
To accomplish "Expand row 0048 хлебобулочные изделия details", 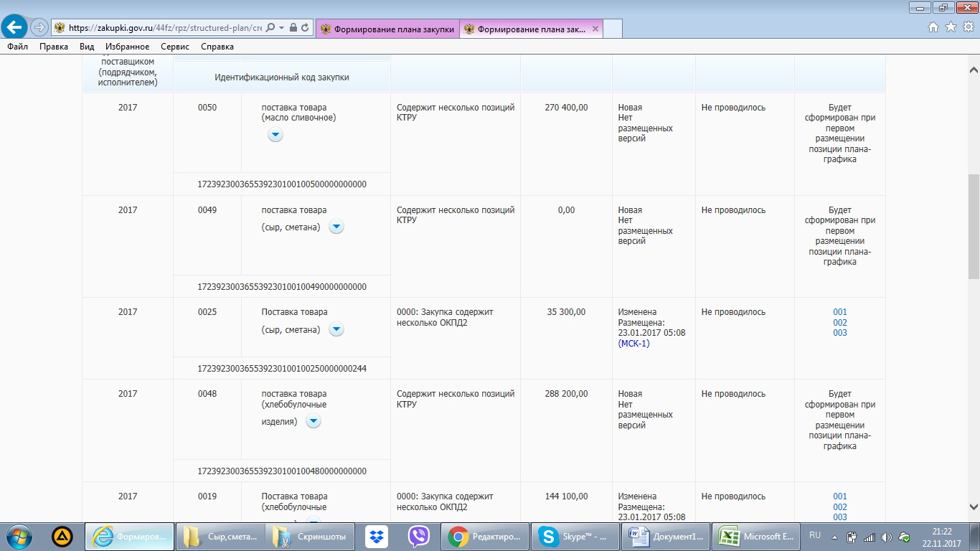I will (313, 421).
